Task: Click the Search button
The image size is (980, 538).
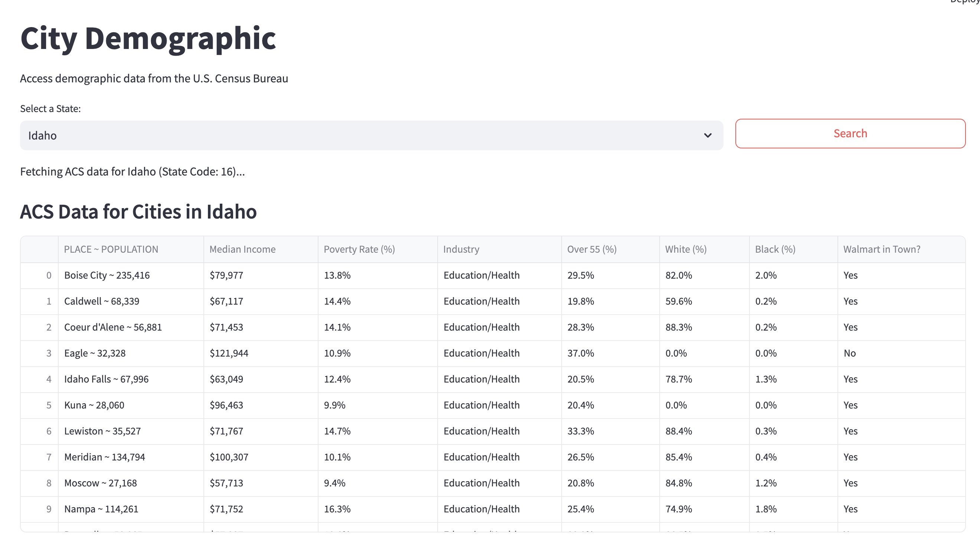Action: point(850,134)
